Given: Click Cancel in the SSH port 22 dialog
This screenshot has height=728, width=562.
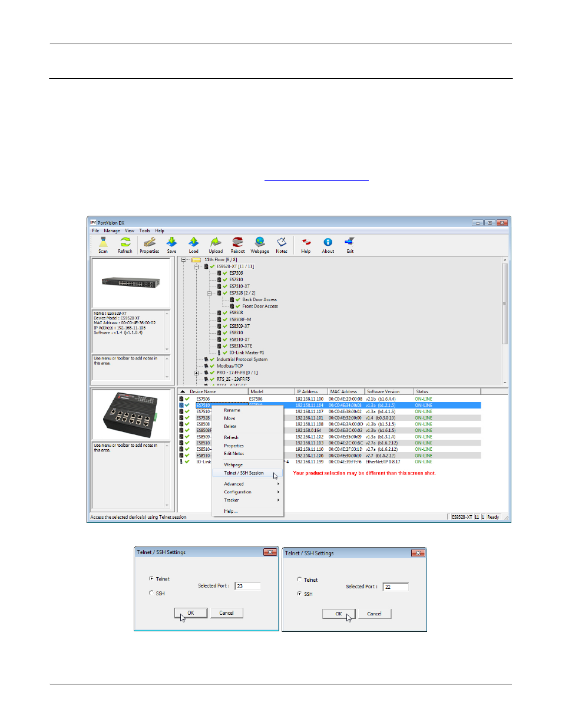Looking at the screenshot, I should 375,614.
